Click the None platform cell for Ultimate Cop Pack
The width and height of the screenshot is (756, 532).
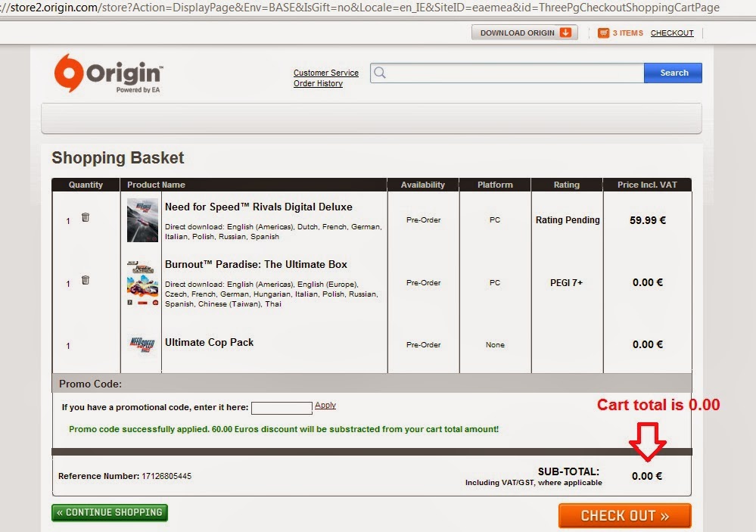coord(495,345)
